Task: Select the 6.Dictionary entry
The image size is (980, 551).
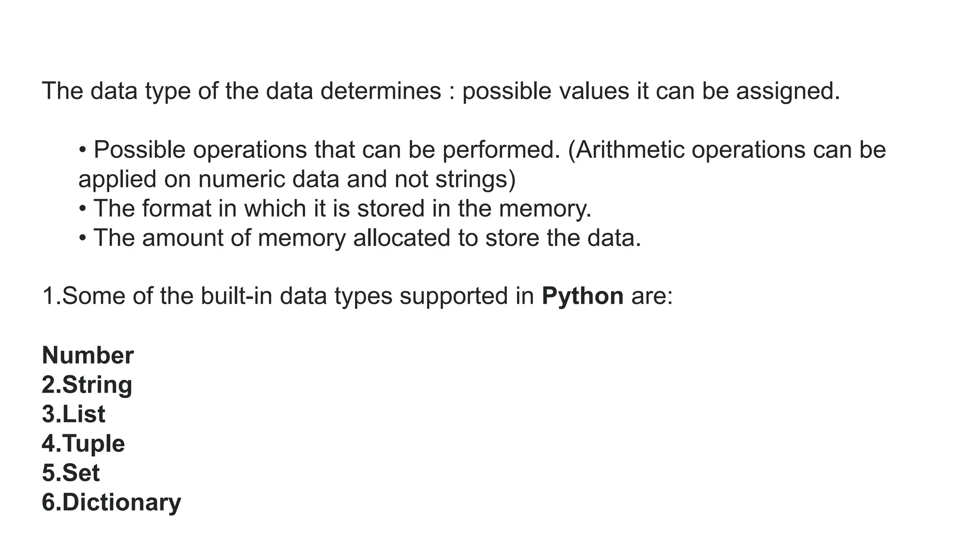Action: click(x=111, y=503)
